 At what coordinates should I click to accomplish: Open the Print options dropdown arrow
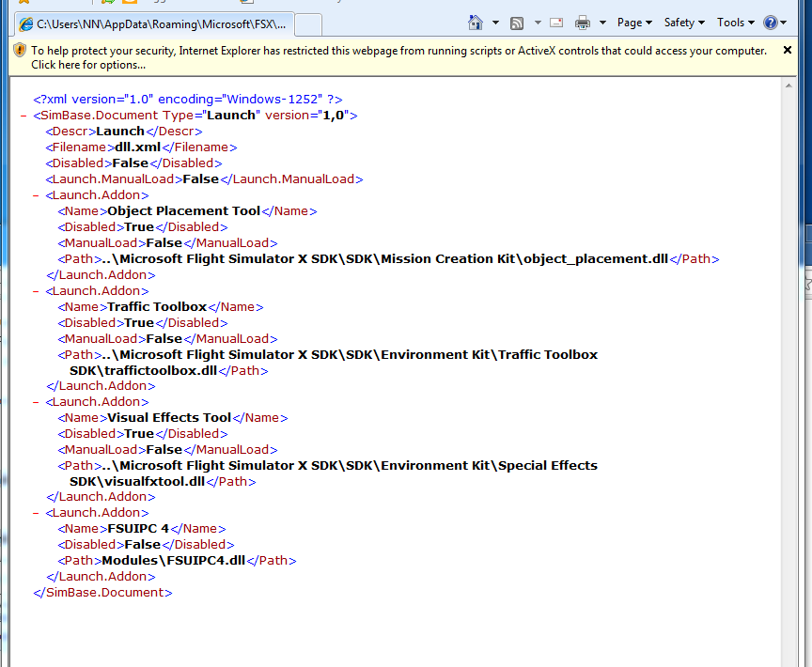tap(602, 23)
